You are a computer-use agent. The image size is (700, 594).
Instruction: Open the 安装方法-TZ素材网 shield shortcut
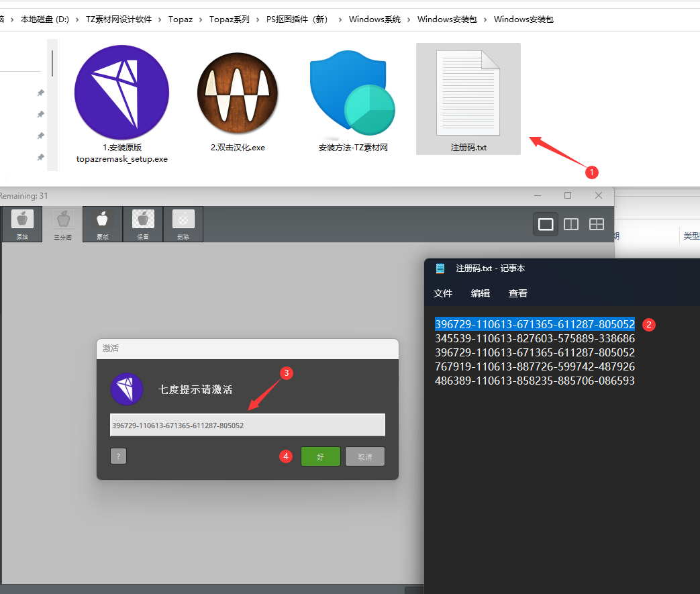click(352, 102)
